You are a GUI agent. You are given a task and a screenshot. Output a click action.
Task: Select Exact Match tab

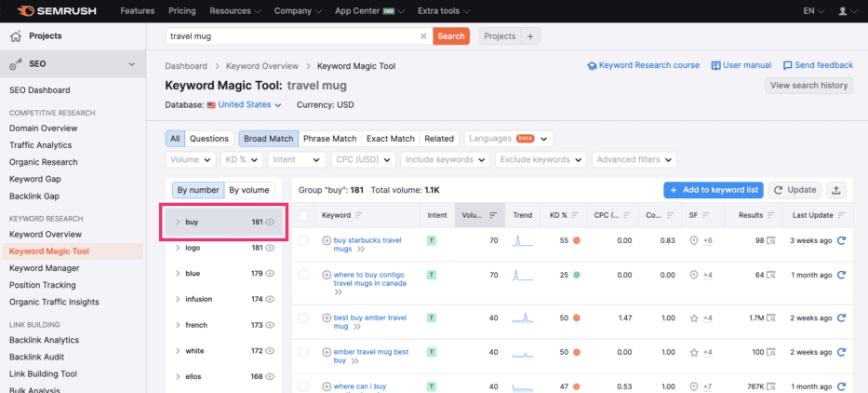[390, 139]
